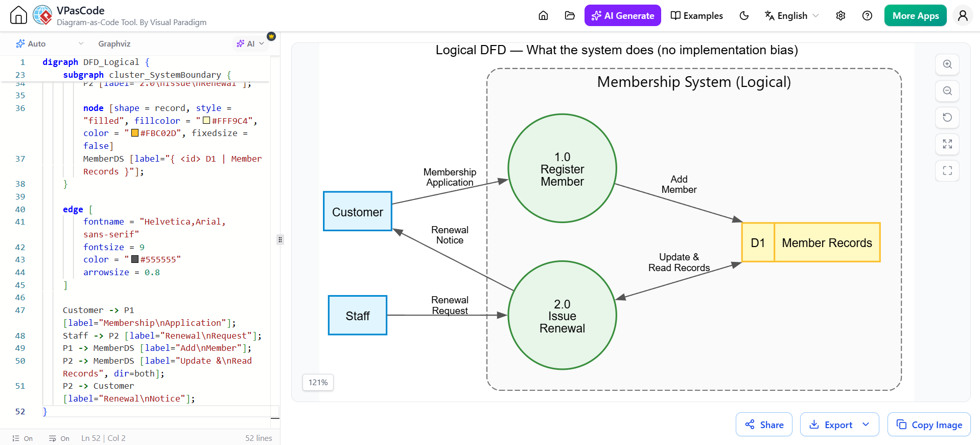Click the panel splitter handle between editor and preview
The image size is (980, 445).
[x=280, y=239]
